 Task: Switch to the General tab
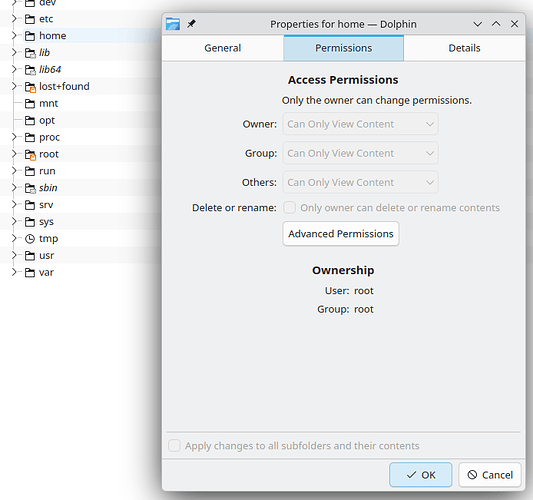(x=223, y=48)
